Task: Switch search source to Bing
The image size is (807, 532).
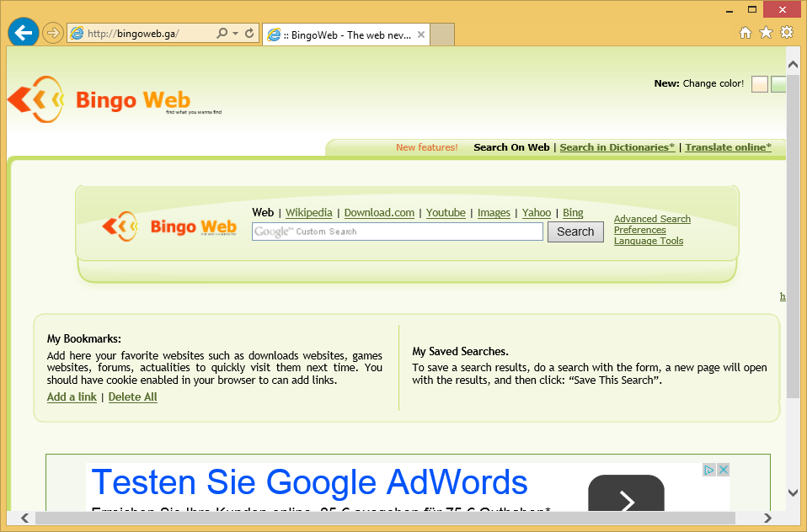Action: 573,212
